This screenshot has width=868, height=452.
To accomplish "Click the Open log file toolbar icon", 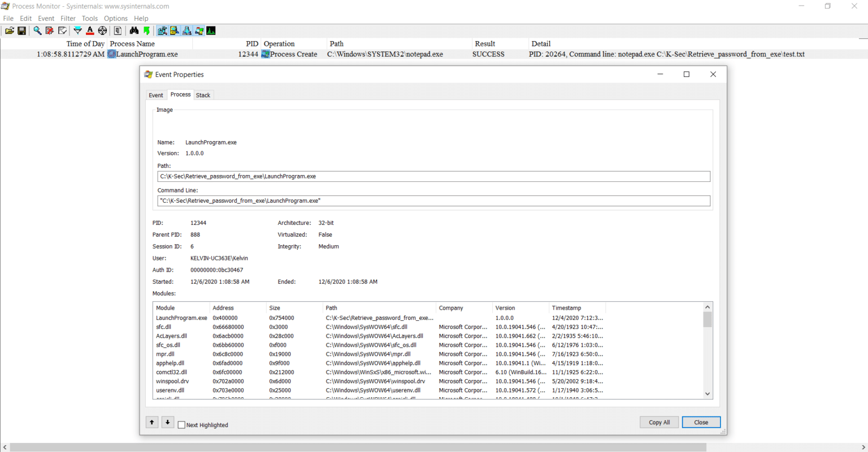I will [10, 31].
